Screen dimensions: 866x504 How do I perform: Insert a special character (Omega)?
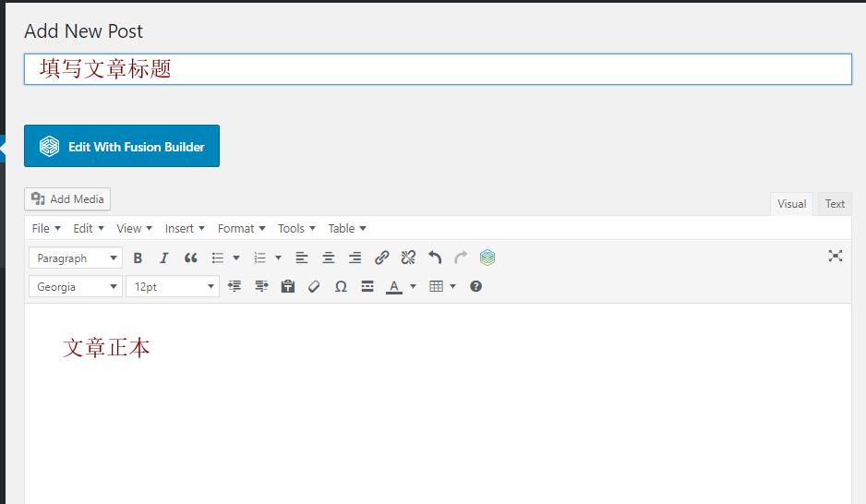click(x=341, y=286)
